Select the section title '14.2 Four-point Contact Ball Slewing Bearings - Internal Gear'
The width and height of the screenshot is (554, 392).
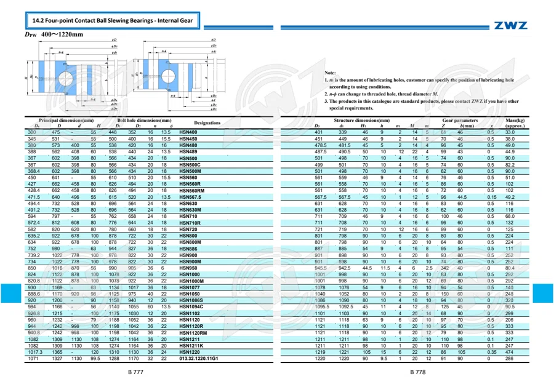pos(113,20)
